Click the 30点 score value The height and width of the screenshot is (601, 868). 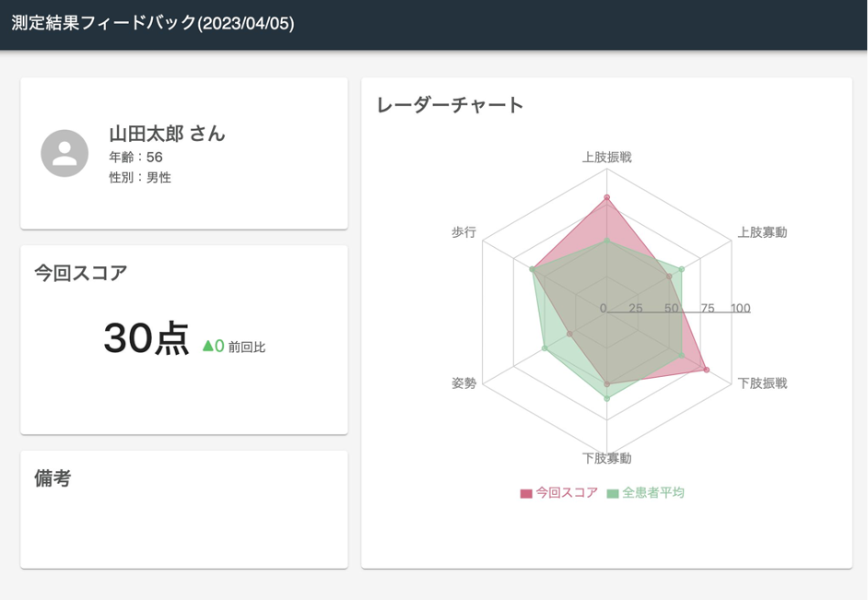click(147, 338)
